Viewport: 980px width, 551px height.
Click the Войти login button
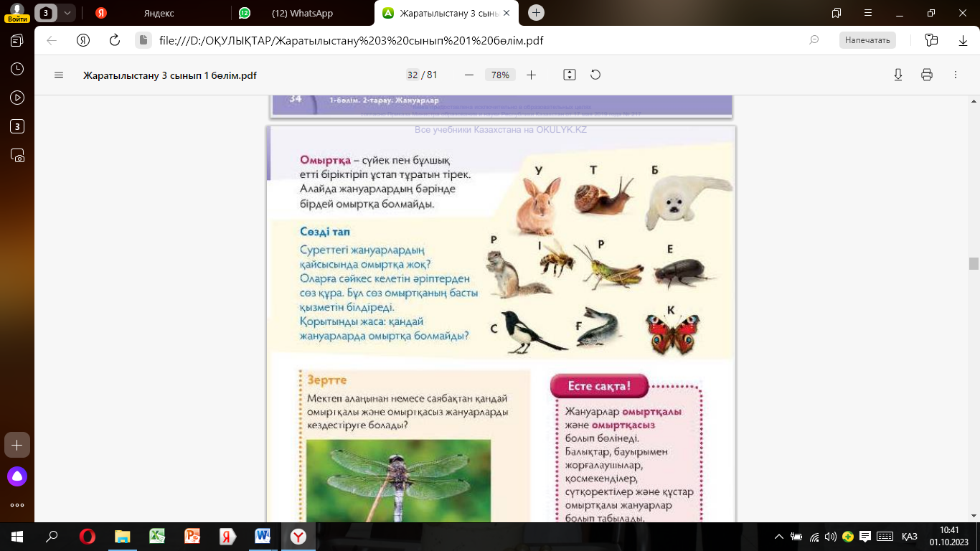point(17,13)
